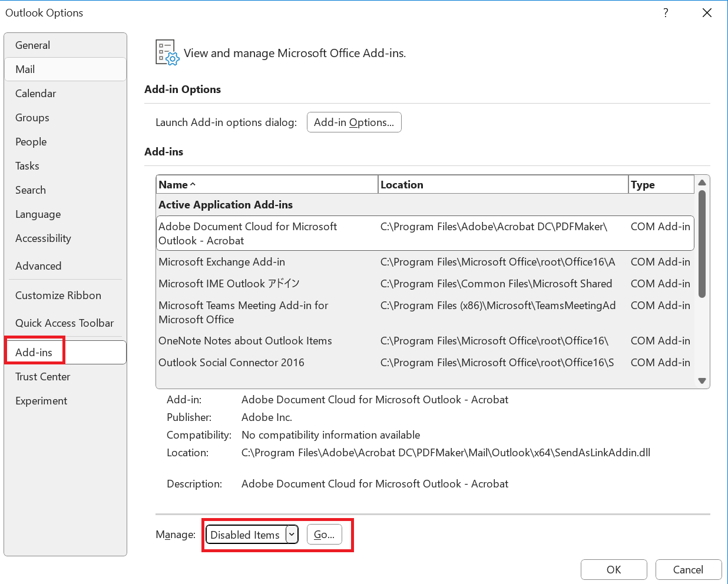The width and height of the screenshot is (728, 584).
Task: Open Accessibility settings
Action: click(x=65, y=238)
